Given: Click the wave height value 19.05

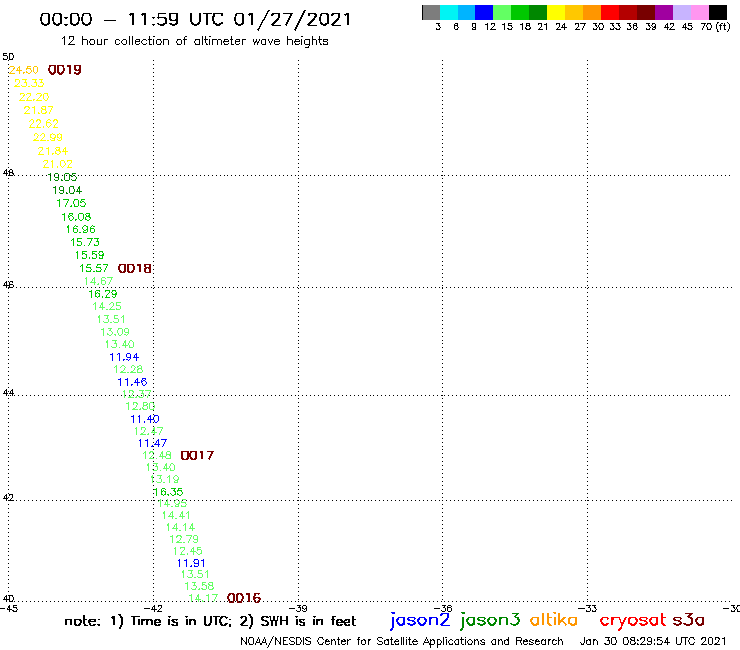Looking at the screenshot, I should point(62,177).
